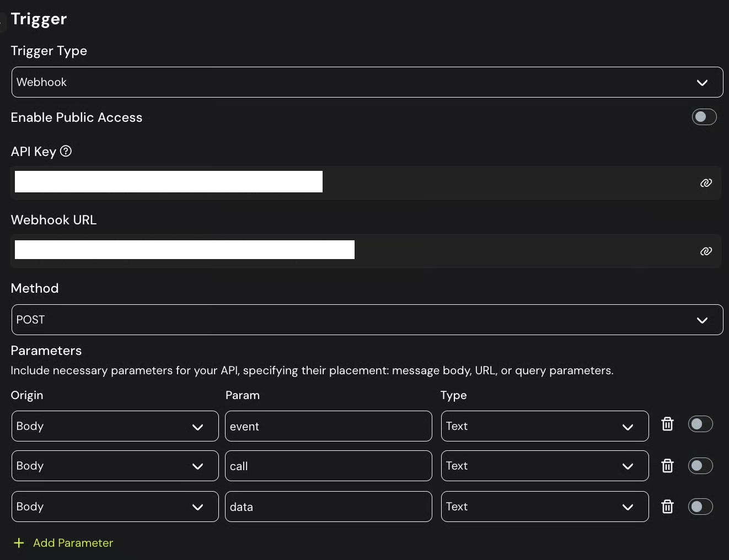This screenshot has height=560, width=729.
Task: Copy the Webhook URL using link icon
Action: 706,251
